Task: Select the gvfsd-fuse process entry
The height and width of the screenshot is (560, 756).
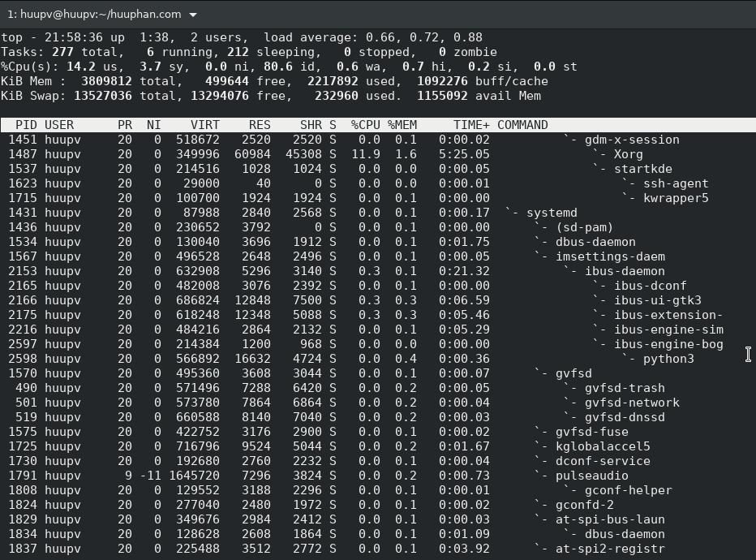Action: click(x=592, y=432)
